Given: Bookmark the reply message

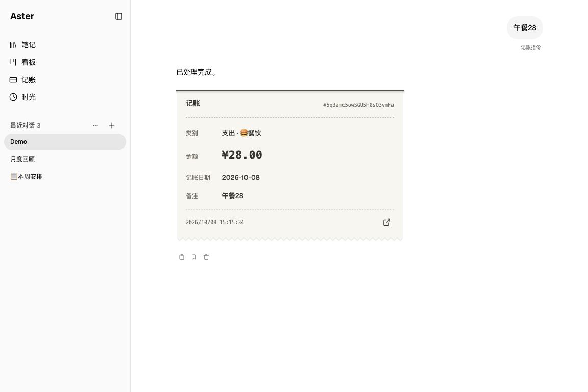Looking at the screenshot, I should 194,257.
